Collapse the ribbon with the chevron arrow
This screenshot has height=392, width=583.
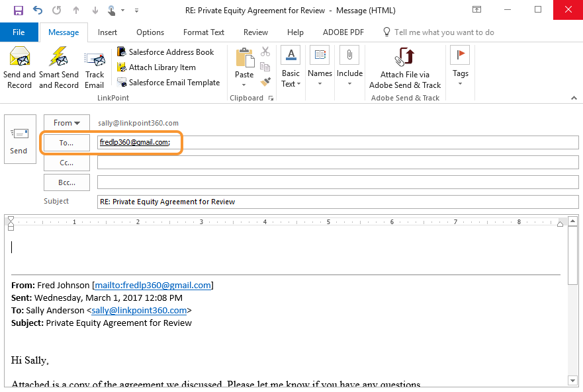point(573,98)
